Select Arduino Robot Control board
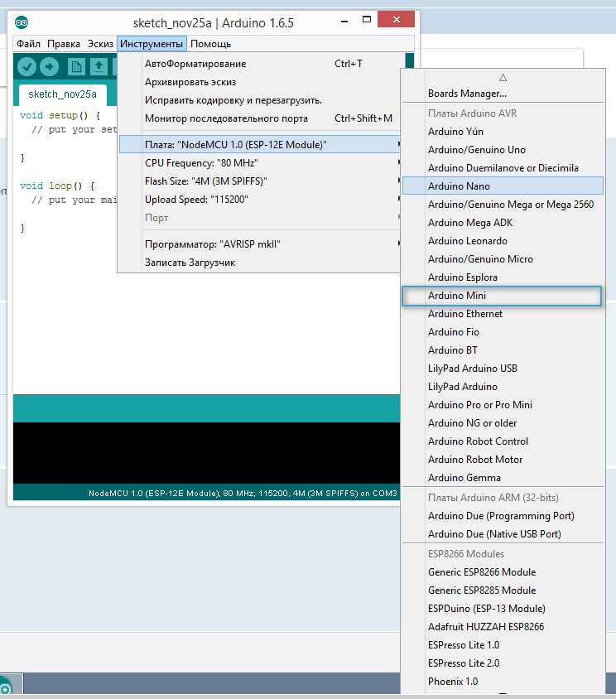 click(x=503, y=441)
